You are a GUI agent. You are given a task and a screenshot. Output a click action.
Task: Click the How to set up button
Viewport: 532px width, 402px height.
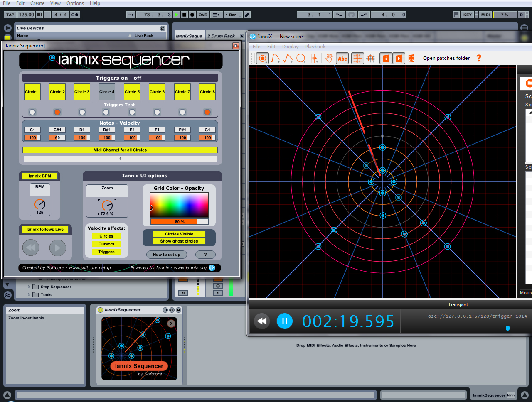(x=167, y=255)
